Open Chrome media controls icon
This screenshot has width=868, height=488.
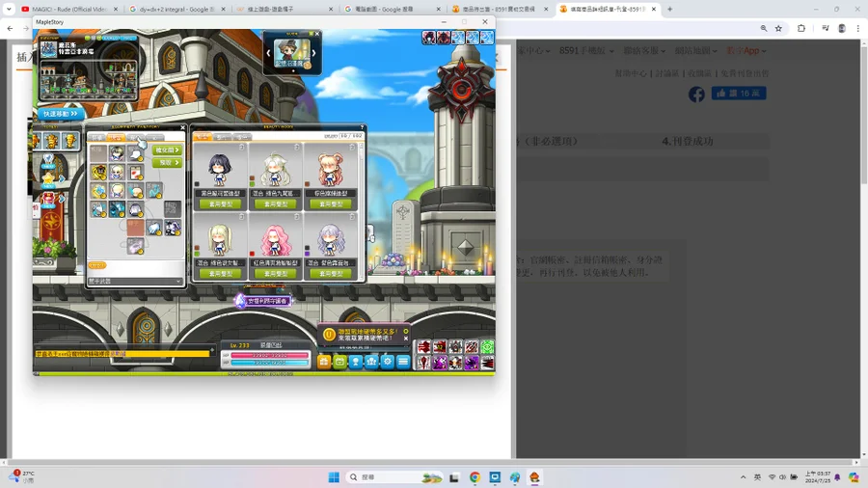coord(825,28)
